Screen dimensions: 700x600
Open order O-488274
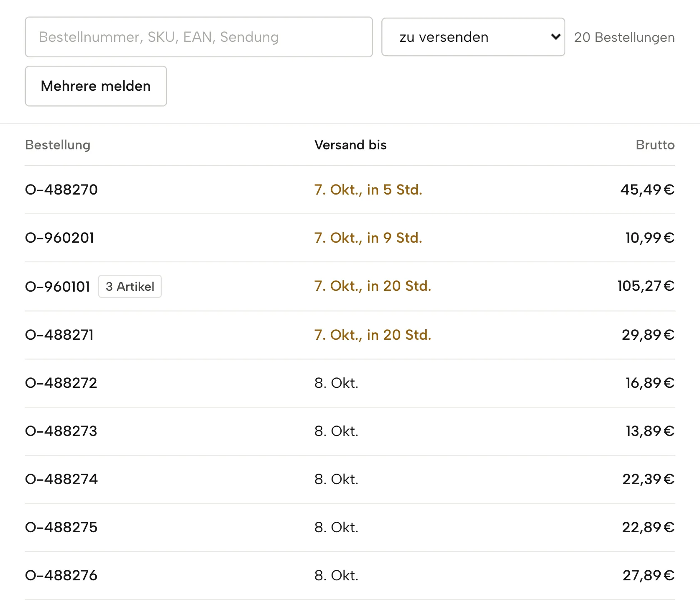tap(61, 479)
